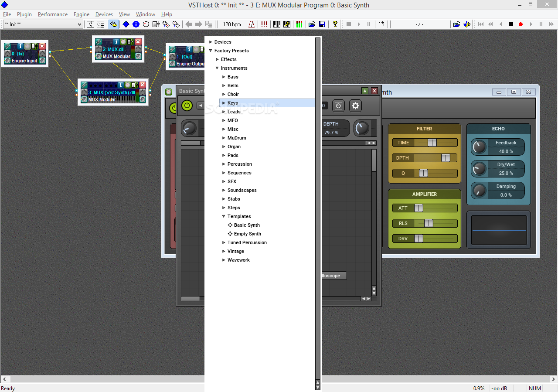Click the info icon on the 2: MUX.dll module

[116, 41]
